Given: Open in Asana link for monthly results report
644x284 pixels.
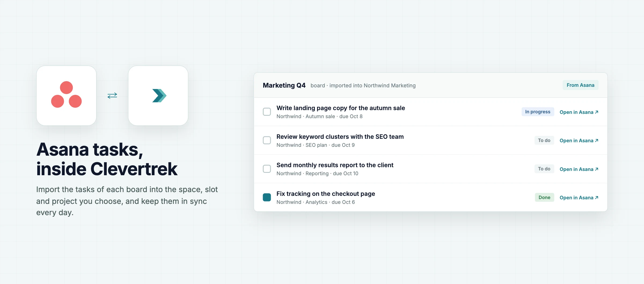Looking at the screenshot, I should 579,169.
